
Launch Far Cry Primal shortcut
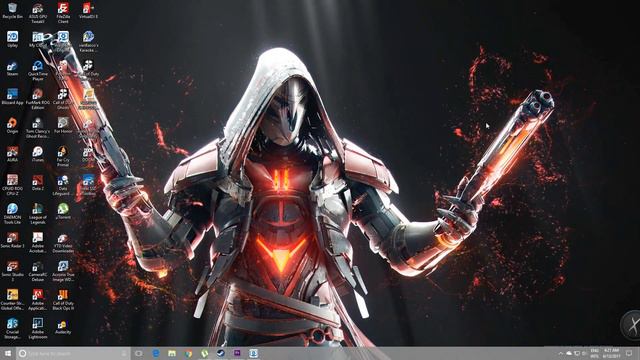point(63,156)
